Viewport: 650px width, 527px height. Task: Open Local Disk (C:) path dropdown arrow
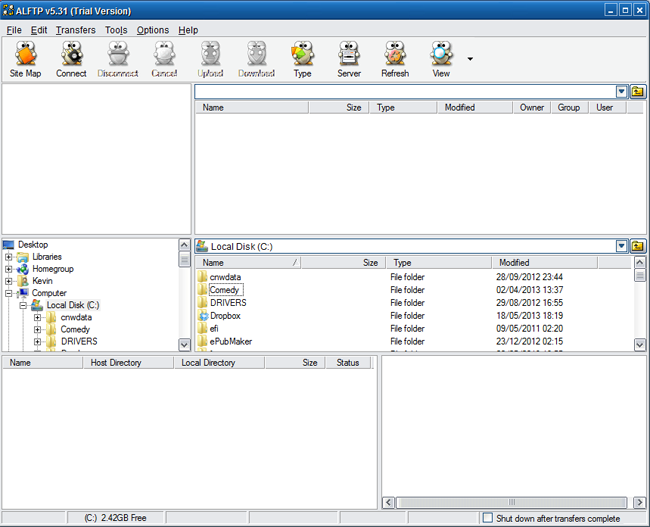point(621,246)
